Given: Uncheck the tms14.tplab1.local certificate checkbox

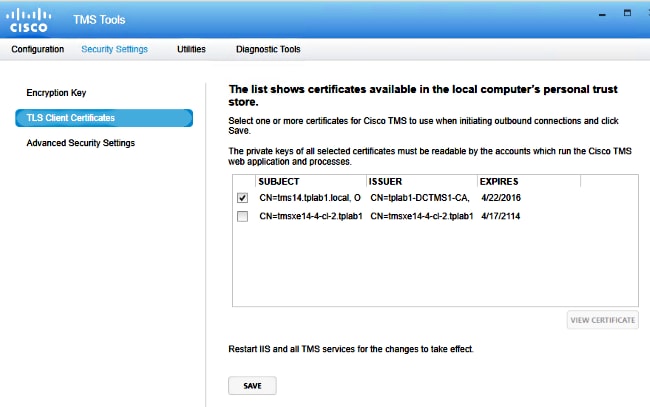Looking at the screenshot, I should 243,198.
